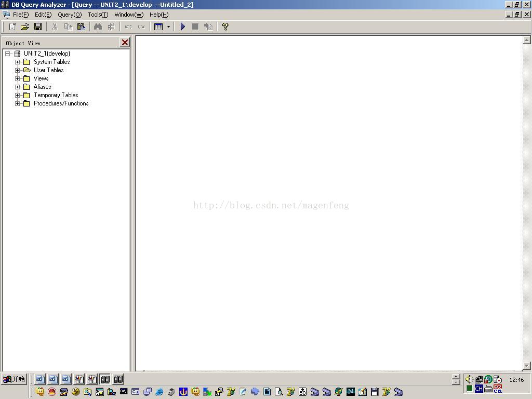Select Aliases tree item
Screen dimensions: 532x399
coord(43,87)
